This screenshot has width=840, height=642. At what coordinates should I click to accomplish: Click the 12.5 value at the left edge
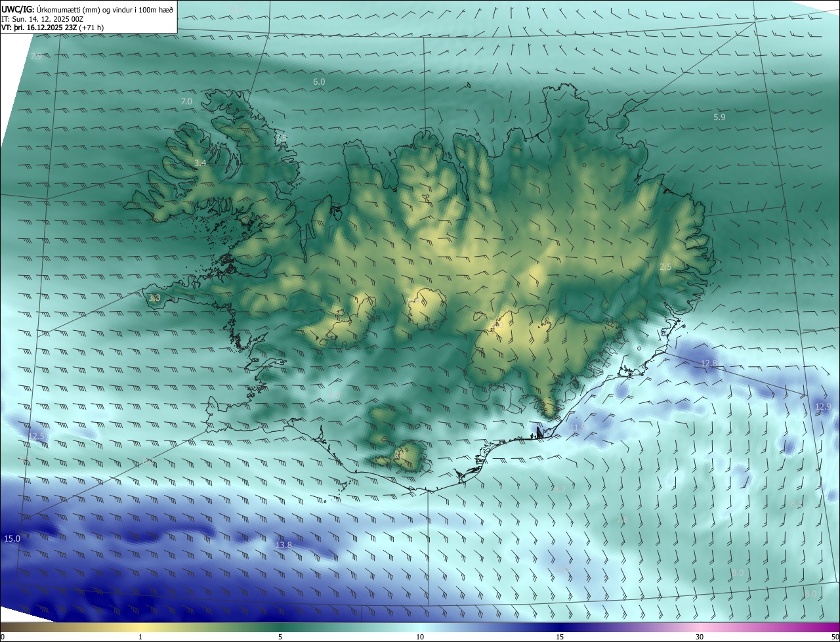pyautogui.click(x=37, y=437)
